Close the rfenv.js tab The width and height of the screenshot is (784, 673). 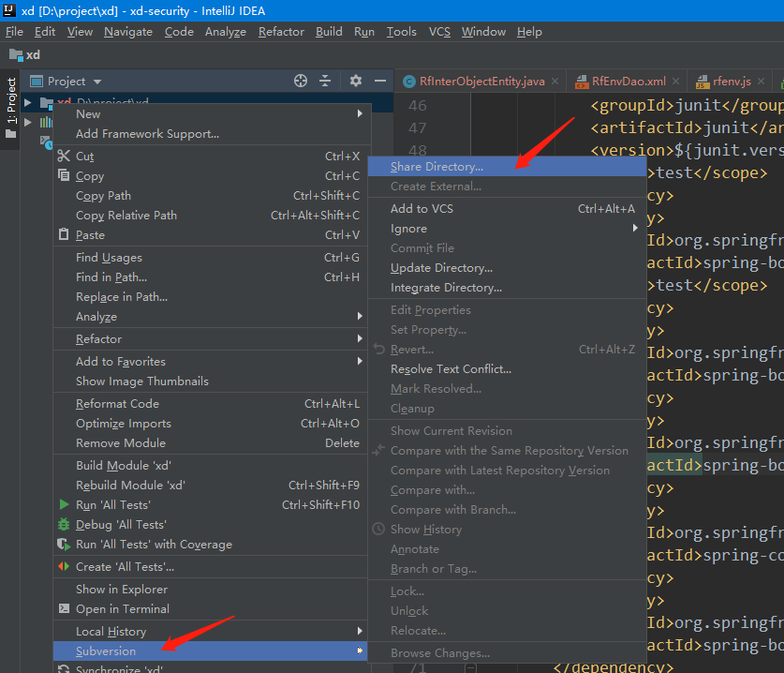(761, 81)
